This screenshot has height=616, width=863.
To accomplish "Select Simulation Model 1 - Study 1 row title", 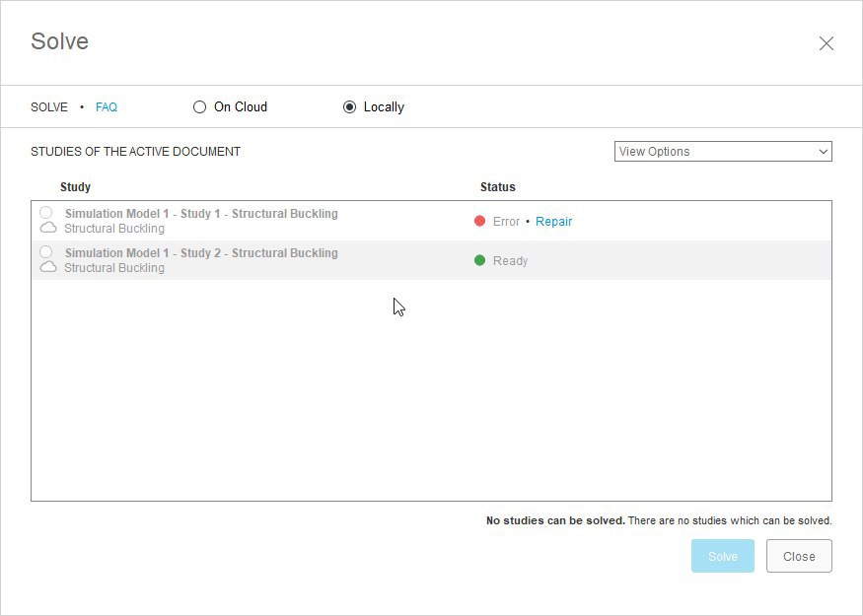I will [x=201, y=213].
